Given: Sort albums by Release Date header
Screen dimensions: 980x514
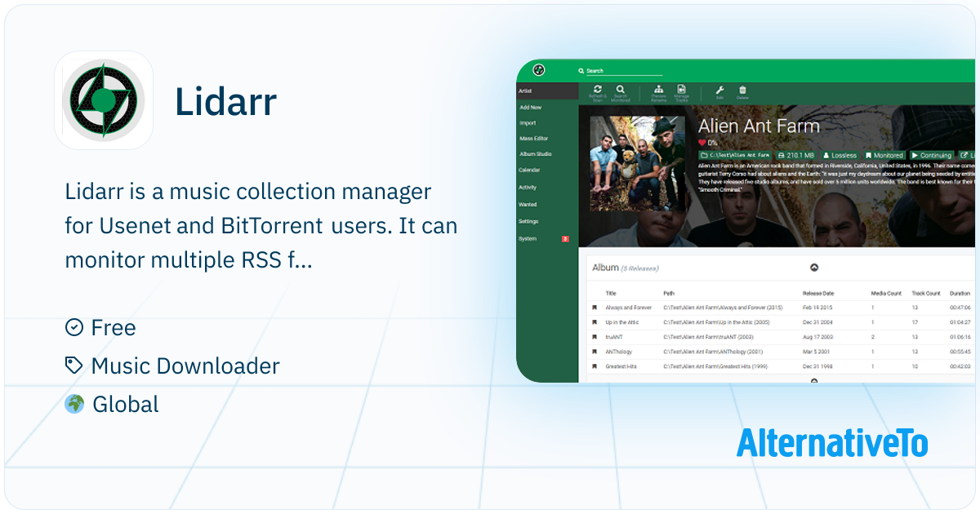Looking at the screenshot, I should click(x=818, y=293).
